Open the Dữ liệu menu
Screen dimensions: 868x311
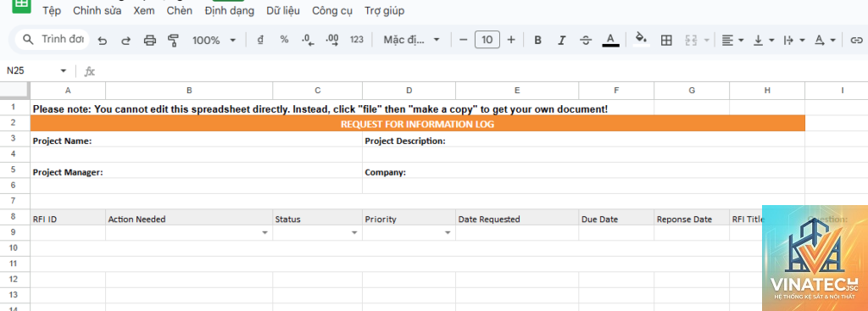click(283, 10)
